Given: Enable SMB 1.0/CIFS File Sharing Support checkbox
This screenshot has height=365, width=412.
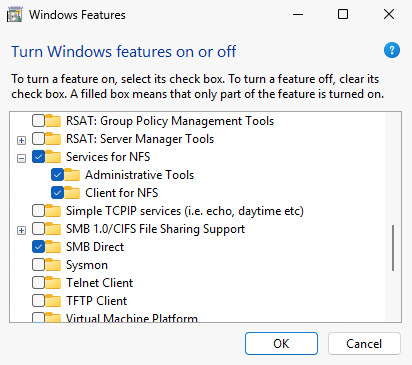Looking at the screenshot, I should tap(38, 229).
